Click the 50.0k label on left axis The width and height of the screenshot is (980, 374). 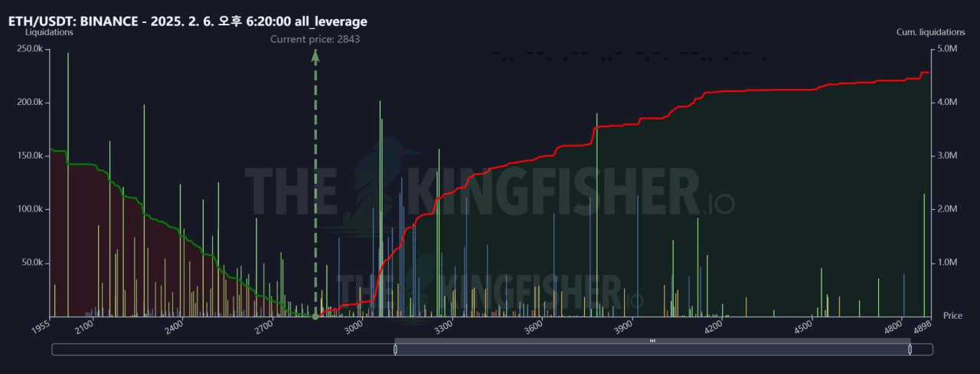[x=31, y=263]
